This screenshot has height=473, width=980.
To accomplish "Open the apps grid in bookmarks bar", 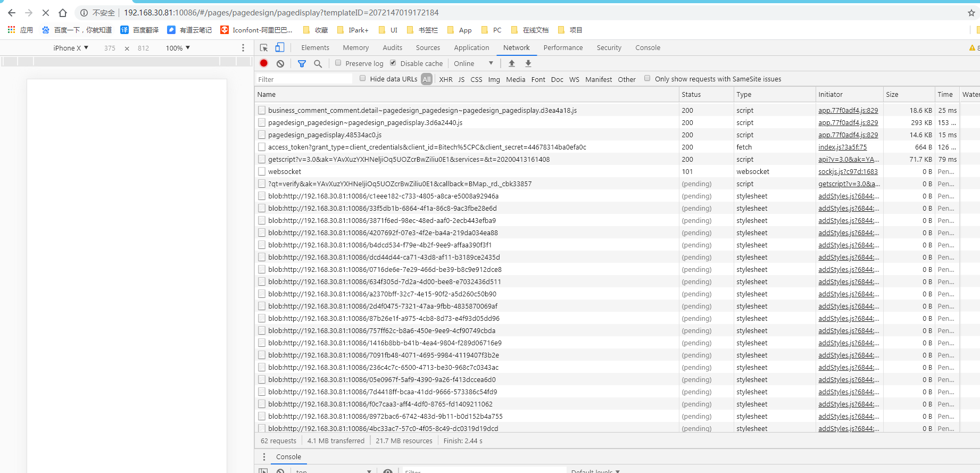I will tap(11, 30).
